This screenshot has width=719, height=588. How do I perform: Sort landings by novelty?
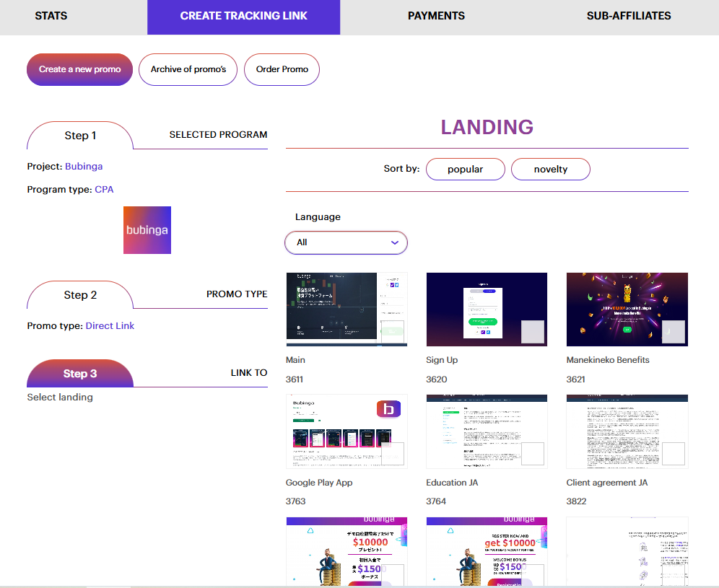pyautogui.click(x=551, y=169)
